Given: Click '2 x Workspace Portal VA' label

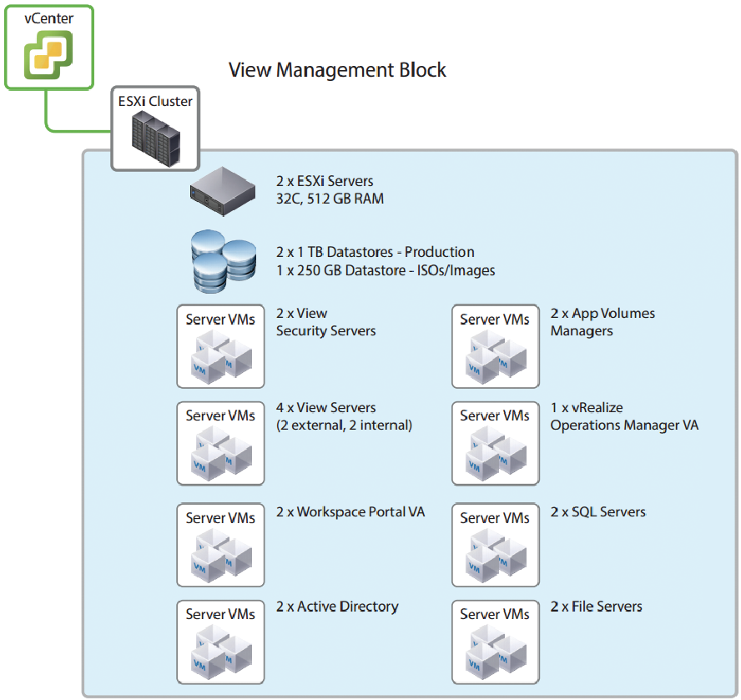Looking at the screenshot, I should click(x=350, y=512).
